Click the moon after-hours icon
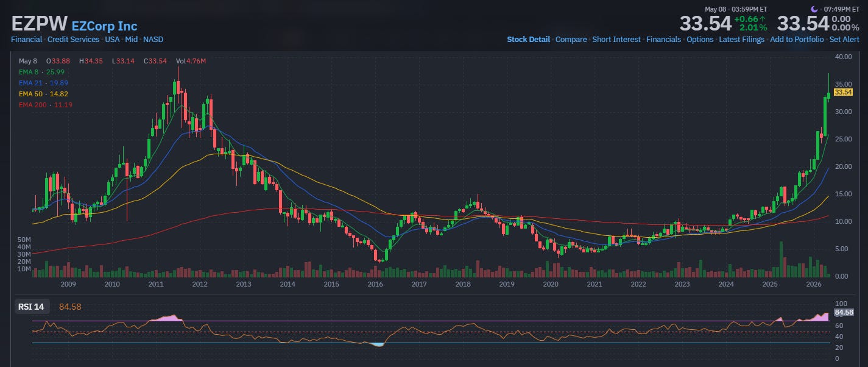The height and width of the screenshot is (367, 868). (x=814, y=9)
